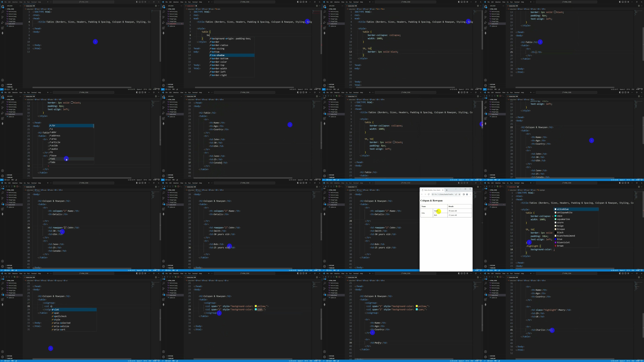Click the share icon in address bar
644x362 pixels.
(456, 194)
